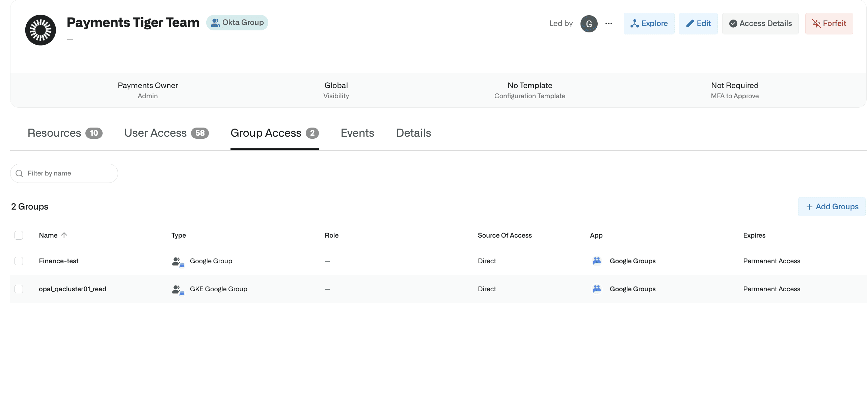Click the Access Details icon button
Image resolution: width=868 pixels, height=405 pixels.
click(x=761, y=23)
